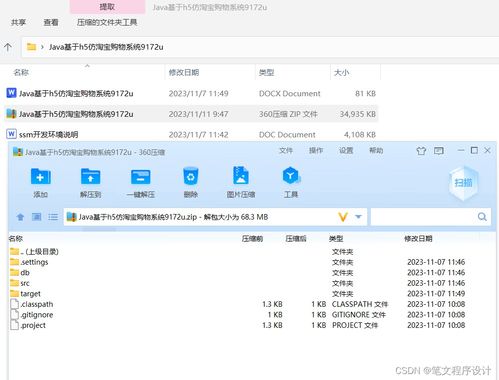The height and width of the screenshot is (380, 499).
Task: Click the search magnifier icon in 360压缩
Action: pyautogui.click(x=482, y=217)
